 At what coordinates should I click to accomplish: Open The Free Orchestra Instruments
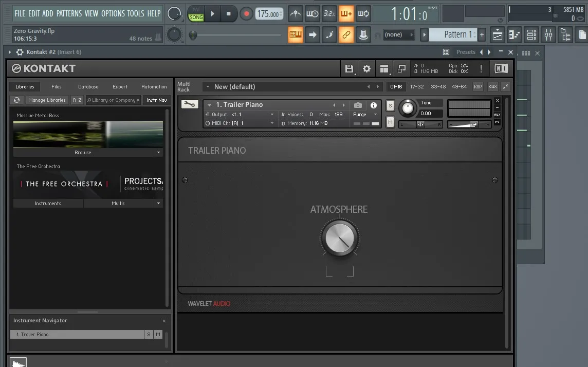(48, 203)
